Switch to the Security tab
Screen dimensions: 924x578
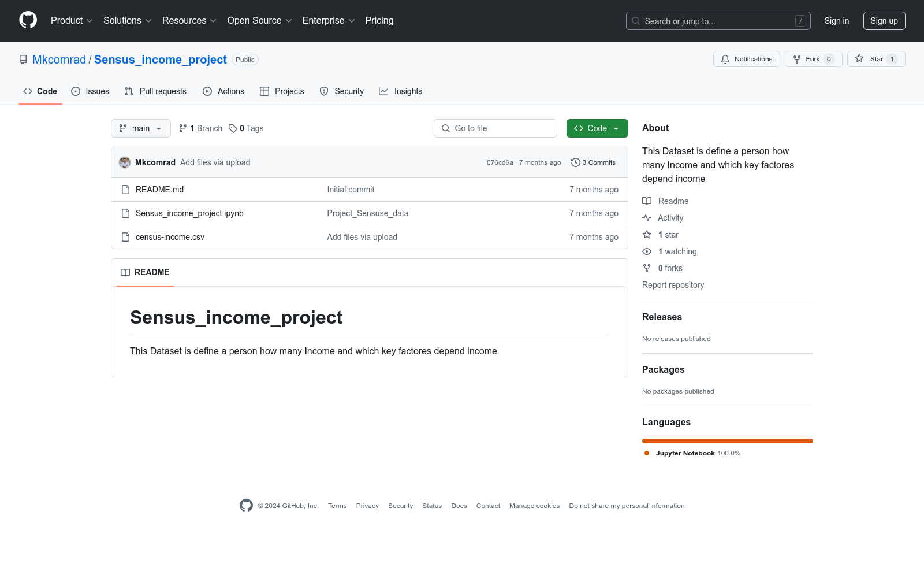pyautogui.click(x=342, y=91)
